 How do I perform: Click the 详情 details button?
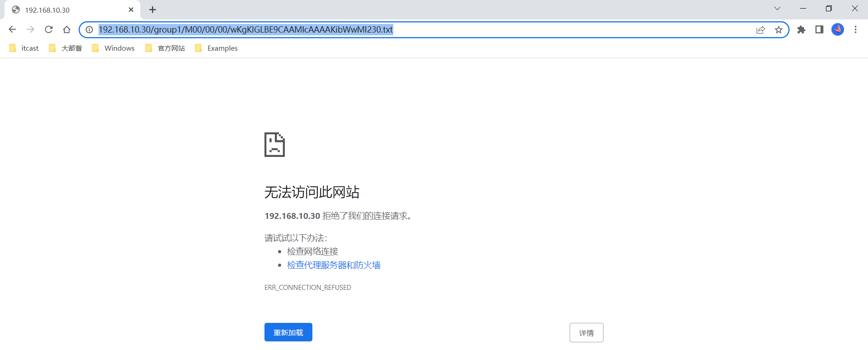[x=586, y=333]
